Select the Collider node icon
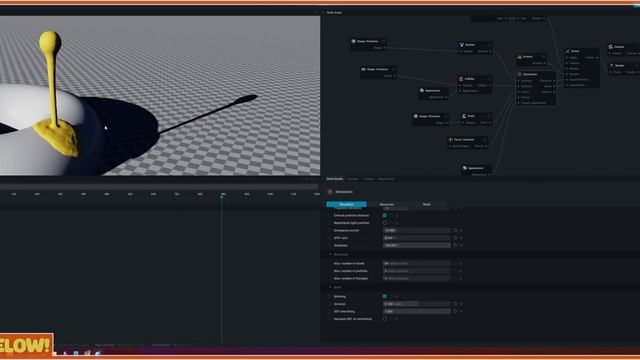Image resolution: width=640 pixels, height=360 pixels. (461, 78)
